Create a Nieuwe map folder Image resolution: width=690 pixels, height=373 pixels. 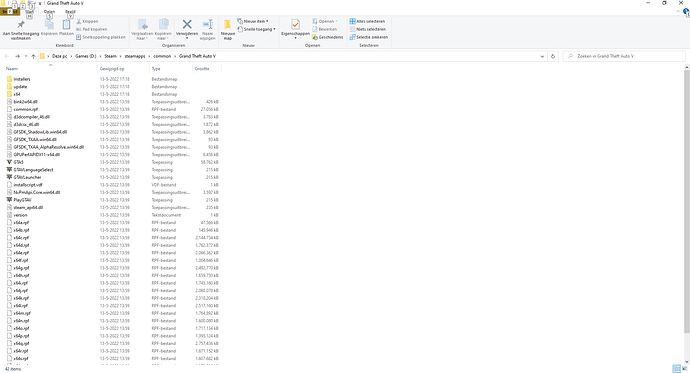coord(228,29)
